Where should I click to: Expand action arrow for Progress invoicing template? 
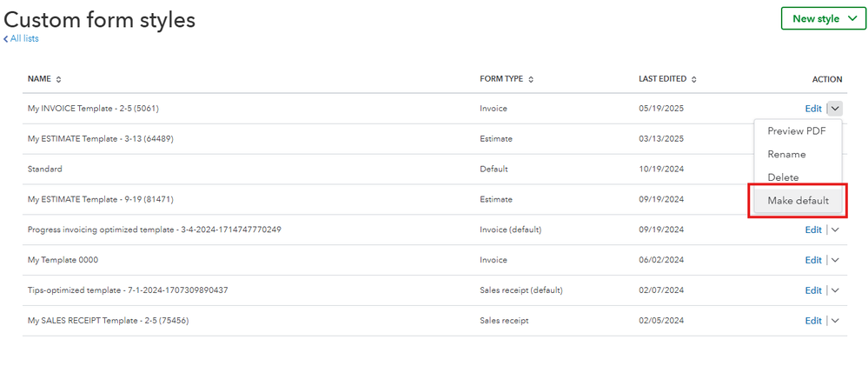point(835,230)
